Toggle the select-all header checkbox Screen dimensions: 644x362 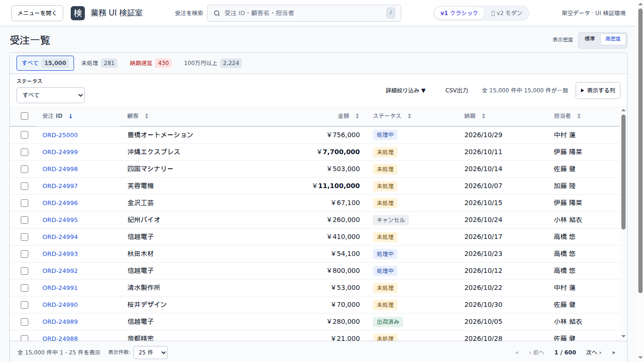coord(25,116)
